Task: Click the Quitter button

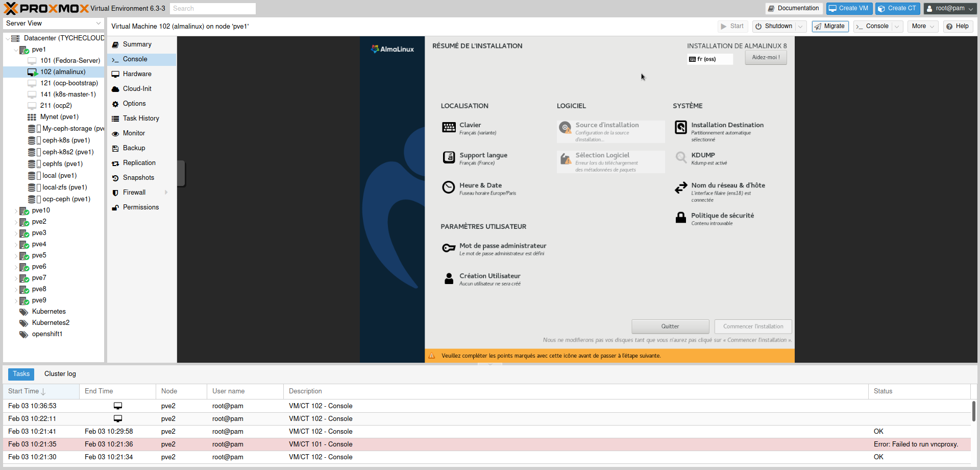Action: [x=670, y=326]
